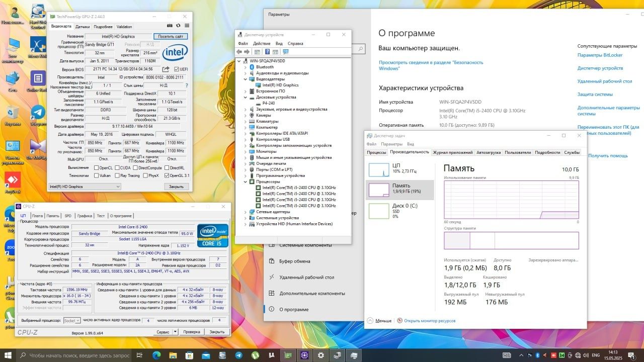Click the BIOS share/export arrow icon in GPU-Z

166,69
